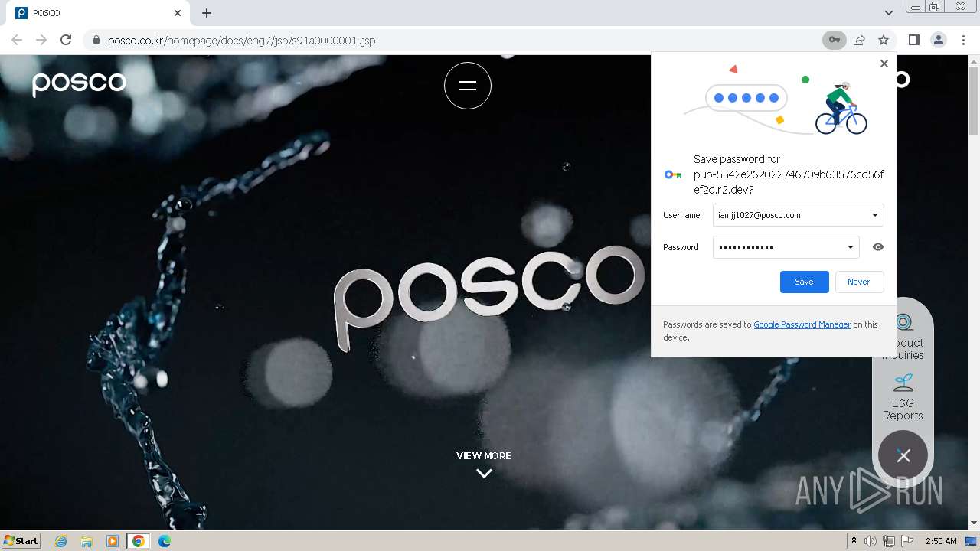
Task: Open Action Center flag icon
Action: coord(907,541)
